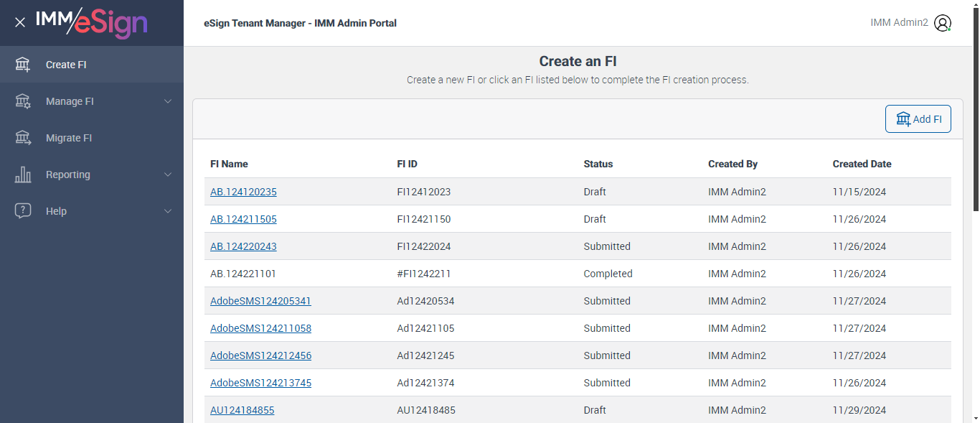The image size is (980, 423).
Task: Click FI ID cell Ad12421105
Action: 425,328
